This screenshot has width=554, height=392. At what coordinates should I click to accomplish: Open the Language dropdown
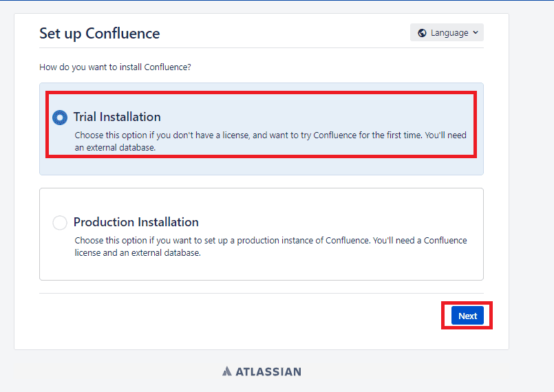point(447,33)
